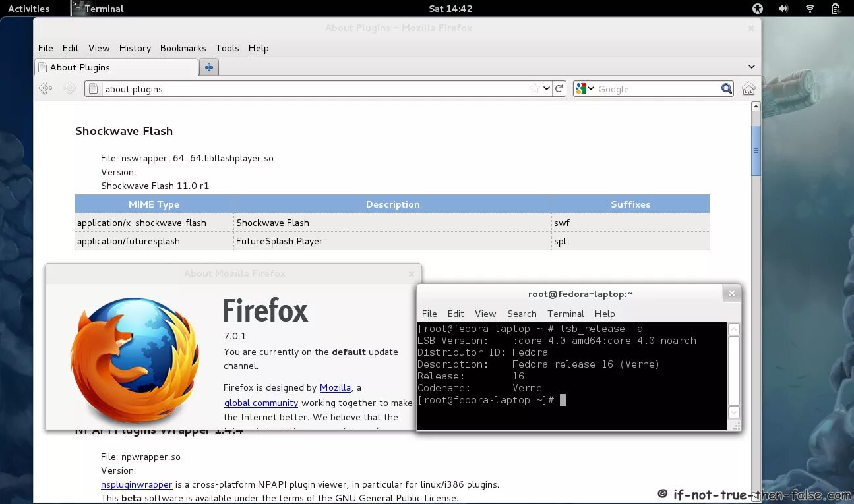Image resolution: width=854 pixels, height=504 pixels.
Task: Open Firefox File menu
Action: (x=46, y=48)
